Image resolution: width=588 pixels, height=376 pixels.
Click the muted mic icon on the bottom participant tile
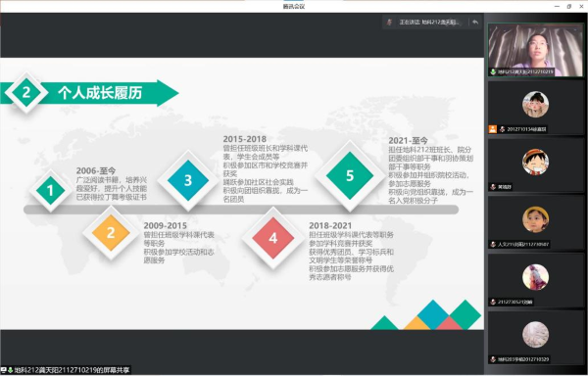(x=493, y=359)
